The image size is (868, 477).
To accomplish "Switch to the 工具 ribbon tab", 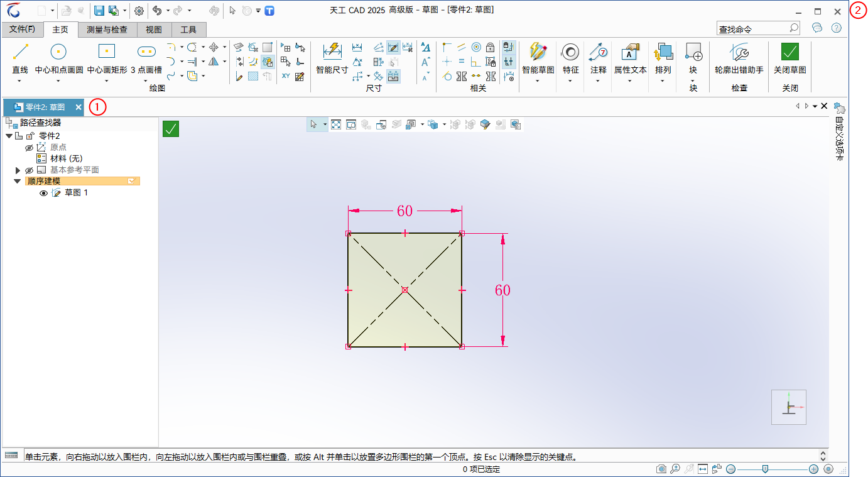I will (188, 30).
